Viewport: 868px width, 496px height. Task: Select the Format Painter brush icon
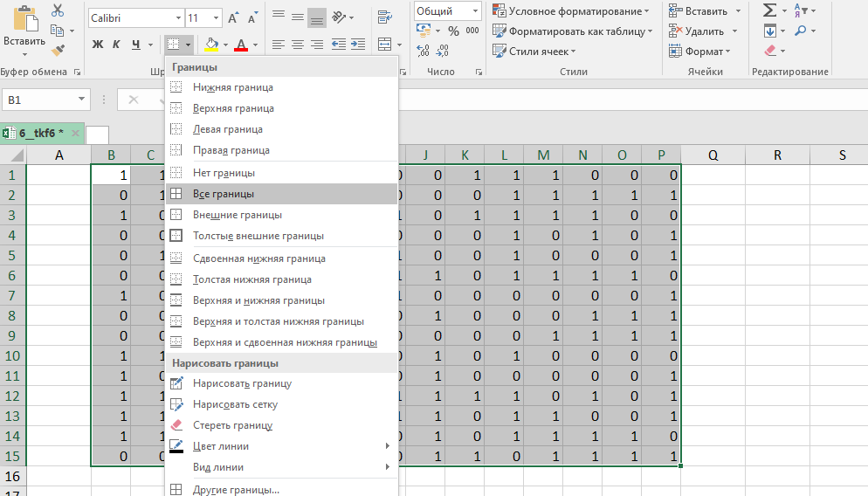58,51
